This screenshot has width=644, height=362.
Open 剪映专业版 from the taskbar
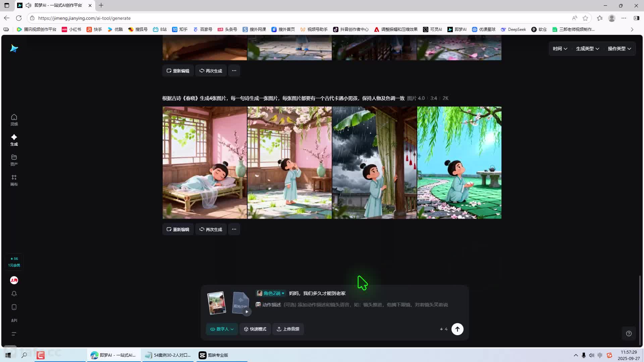click(214, 355)
